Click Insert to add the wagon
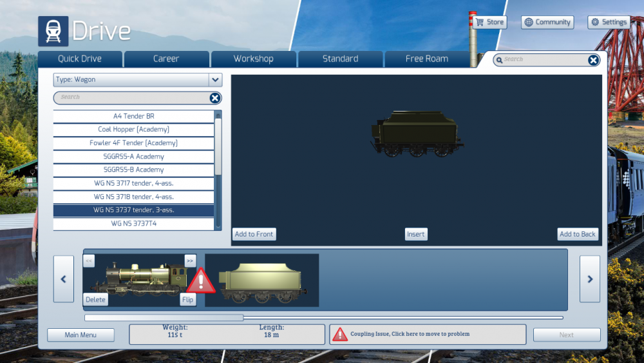The image size is (644, 363). (x=415, y=234)
